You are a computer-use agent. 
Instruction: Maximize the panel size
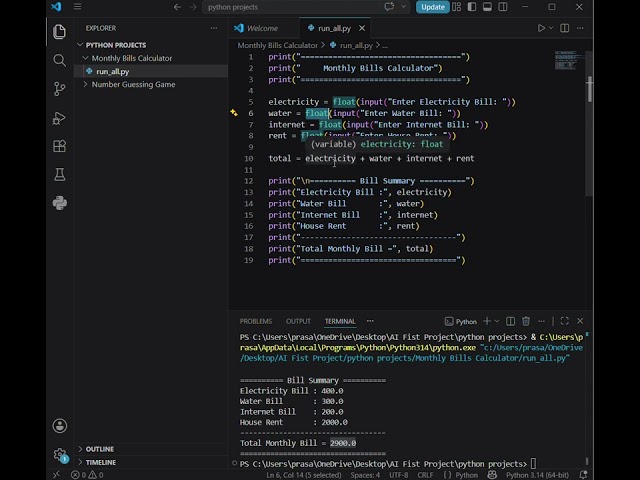[x=564, y=321]
